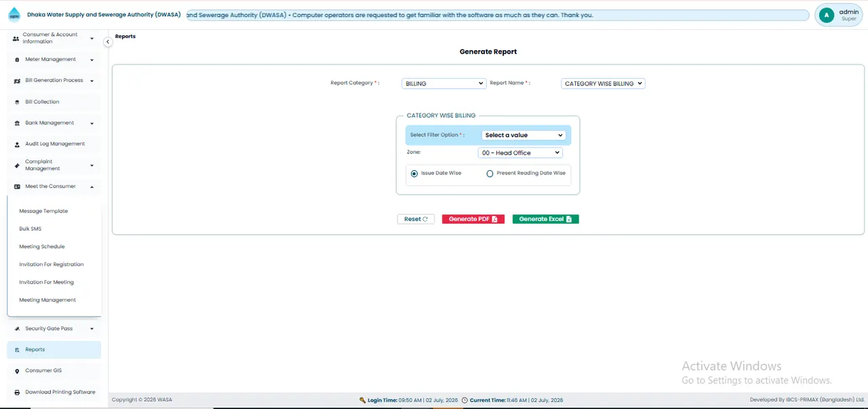
Task: Click the refresh icon on Reset button
Action: click(425, 219)
